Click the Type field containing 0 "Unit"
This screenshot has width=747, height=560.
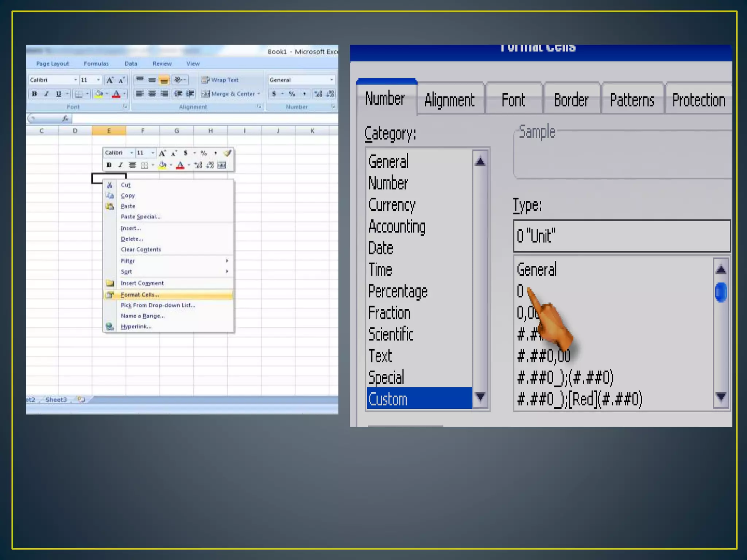click(x=622, y=236)
